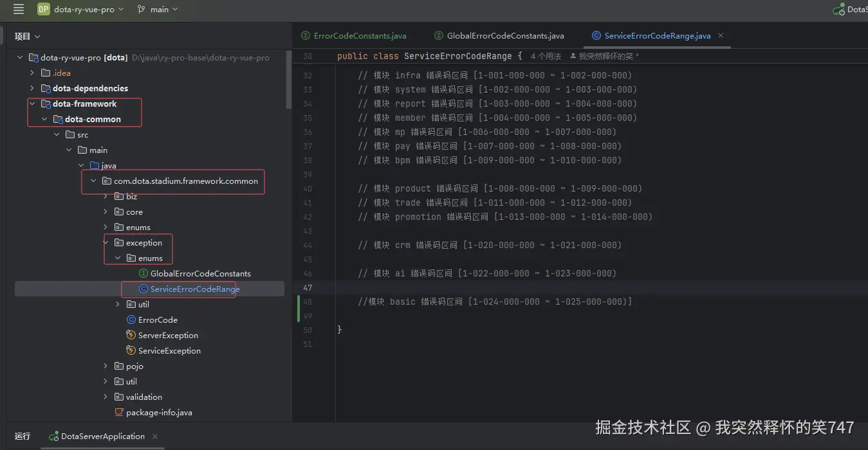Collapse the src folder
868x450 pixels.
(x=57, y=134)
